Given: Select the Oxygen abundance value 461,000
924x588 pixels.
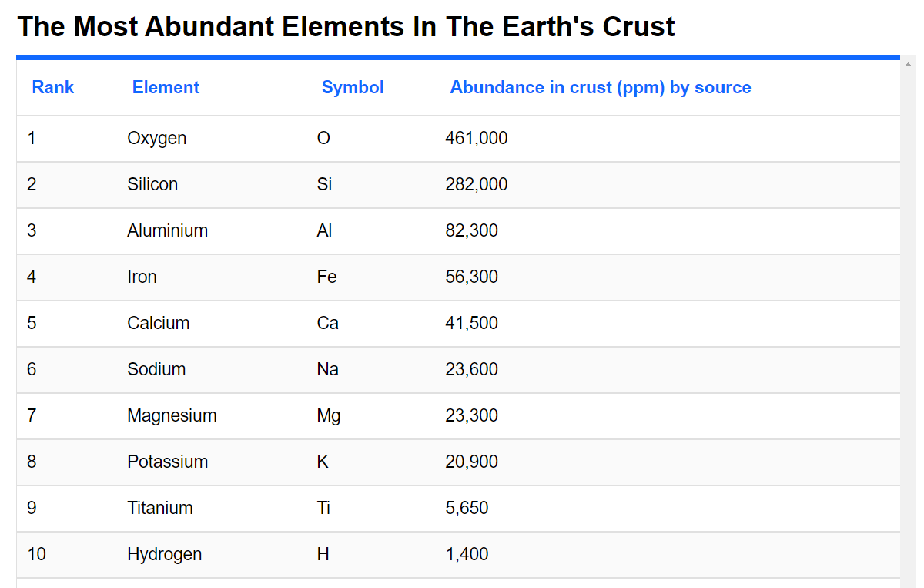Looking at the screenshot, I should tap(477, 139).
